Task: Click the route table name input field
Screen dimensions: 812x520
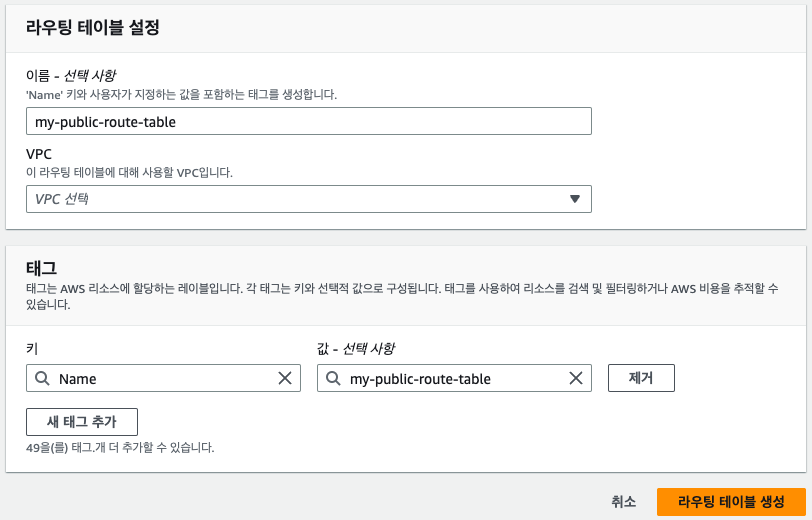Action: pos(309,121)
